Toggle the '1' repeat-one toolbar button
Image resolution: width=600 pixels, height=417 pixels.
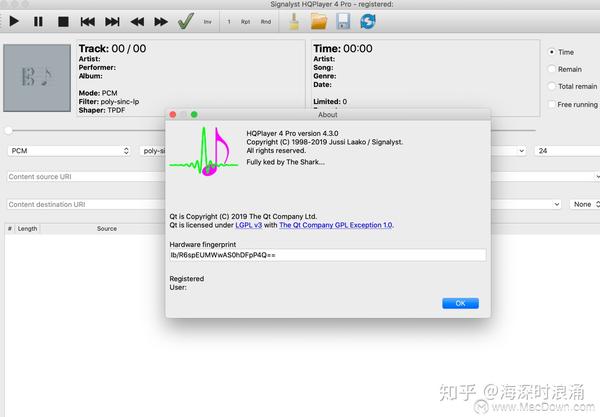229,22
